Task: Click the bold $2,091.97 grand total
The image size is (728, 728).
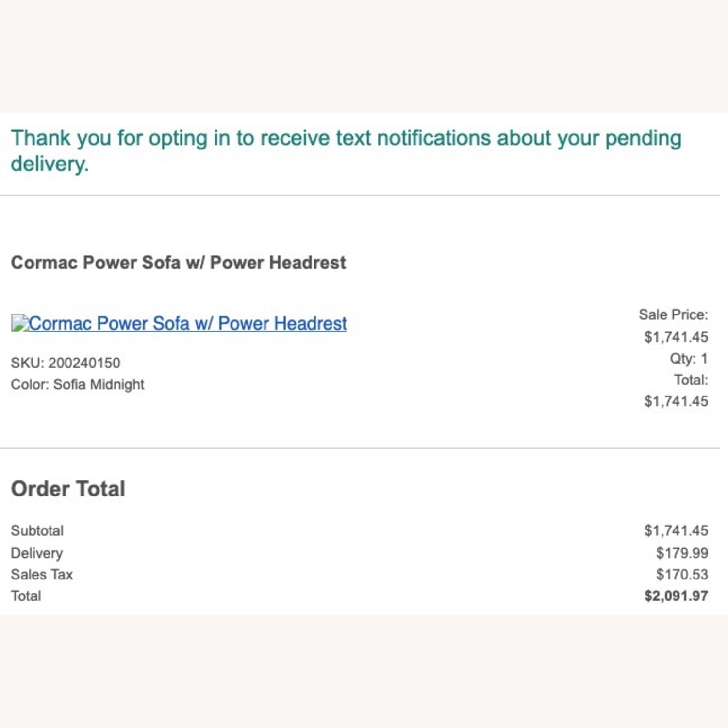Action: coord(676,596)
